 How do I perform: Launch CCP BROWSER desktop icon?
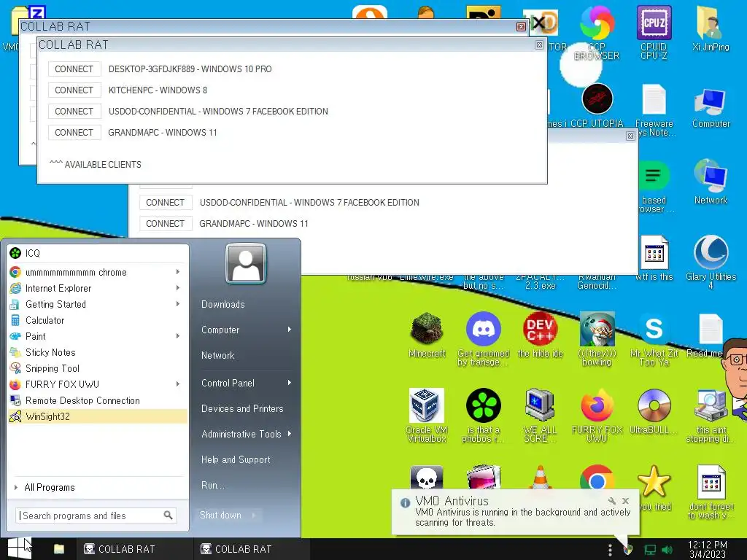click(597, 32)
